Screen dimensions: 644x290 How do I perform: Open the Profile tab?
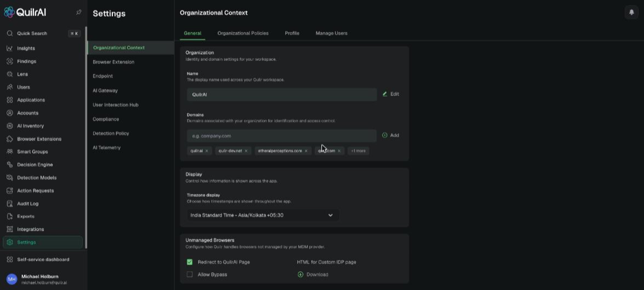(292, 33)
